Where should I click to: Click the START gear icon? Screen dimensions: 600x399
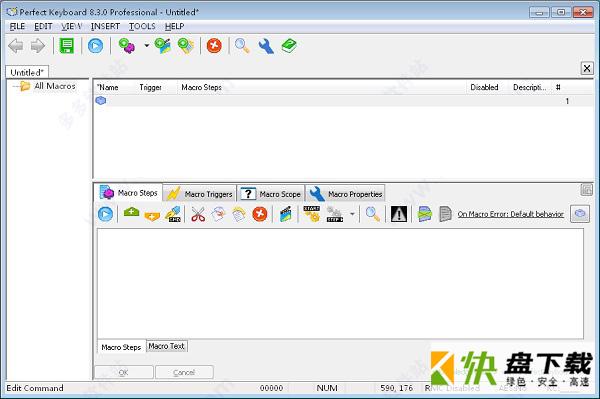coord(311,214)
